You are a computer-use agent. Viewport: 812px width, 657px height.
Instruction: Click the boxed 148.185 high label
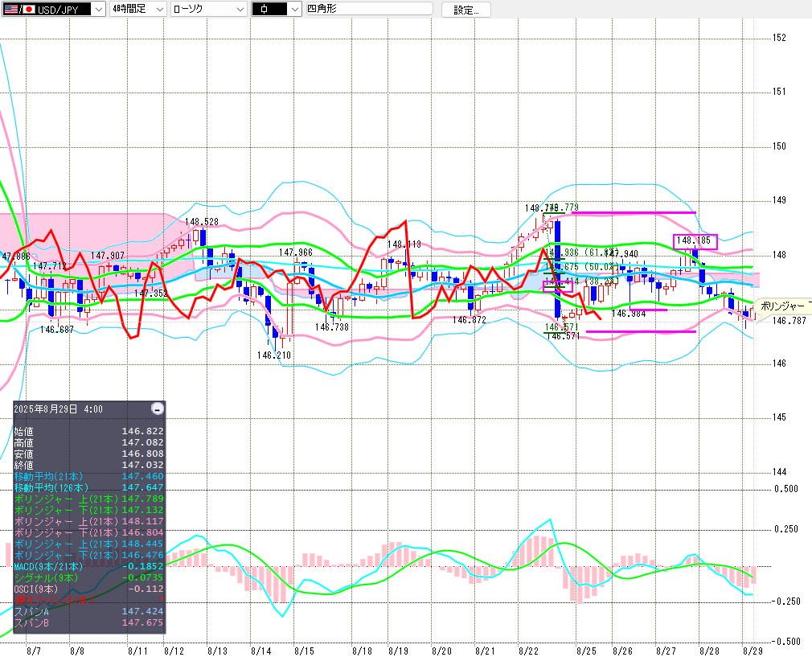click(x=695, y=241)
